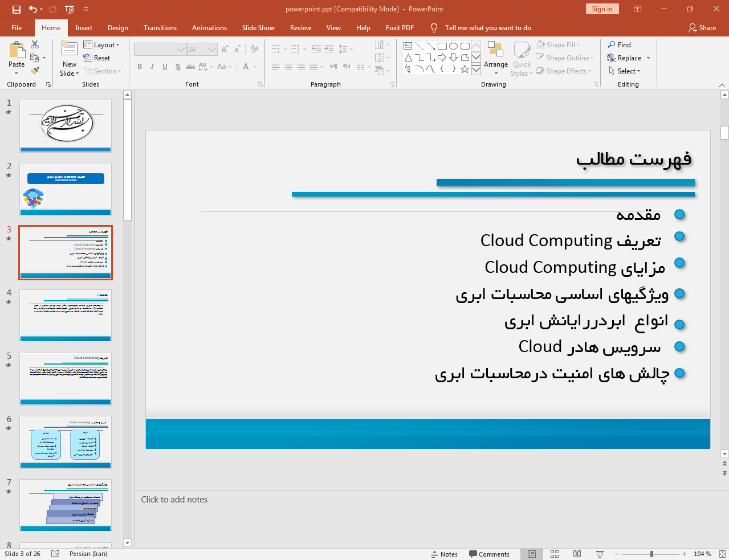729x560 pixels.
Task: Select slide 5 thumbnail
Action: point(66,379)
